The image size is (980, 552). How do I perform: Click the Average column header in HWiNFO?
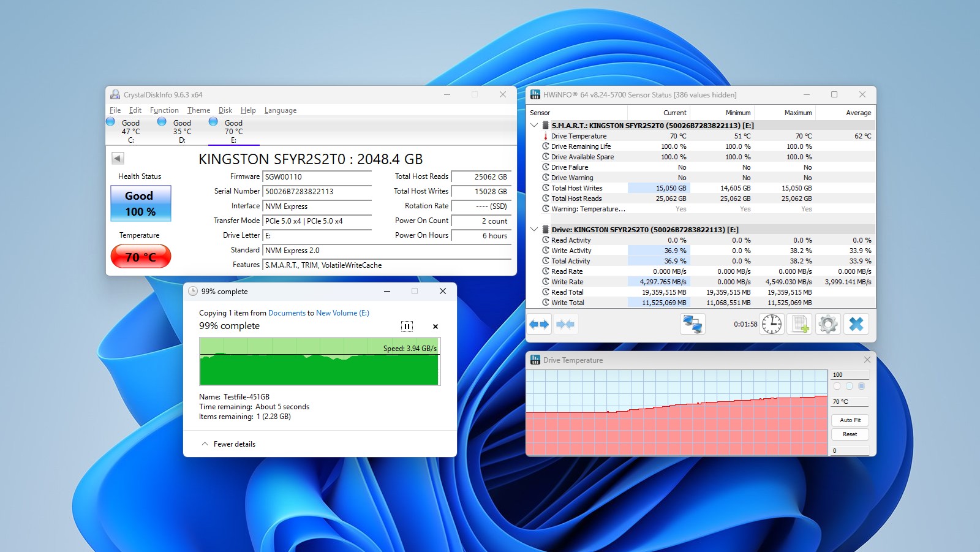845,113
